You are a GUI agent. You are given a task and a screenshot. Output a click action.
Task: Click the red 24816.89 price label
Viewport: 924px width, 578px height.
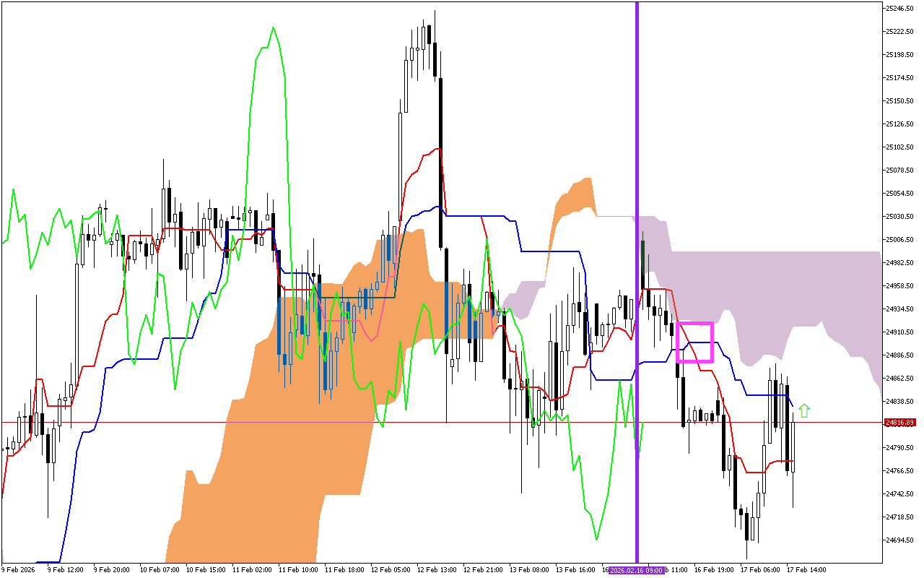900,422
